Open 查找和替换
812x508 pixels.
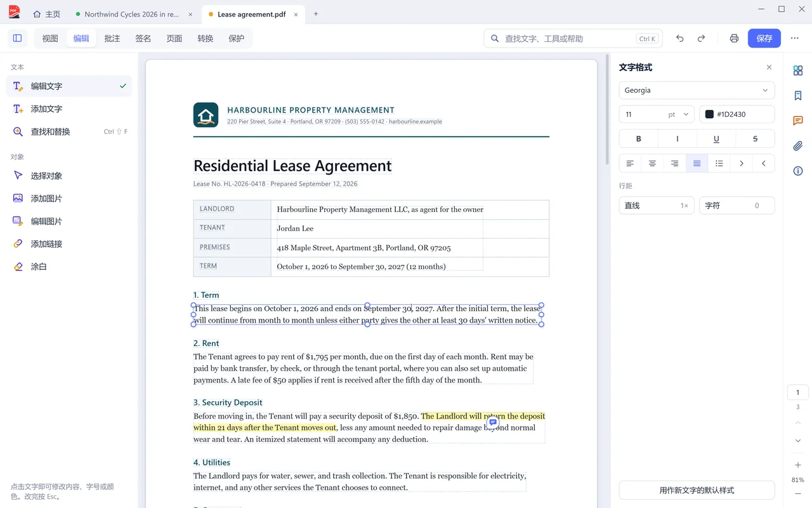click(69, 131)
